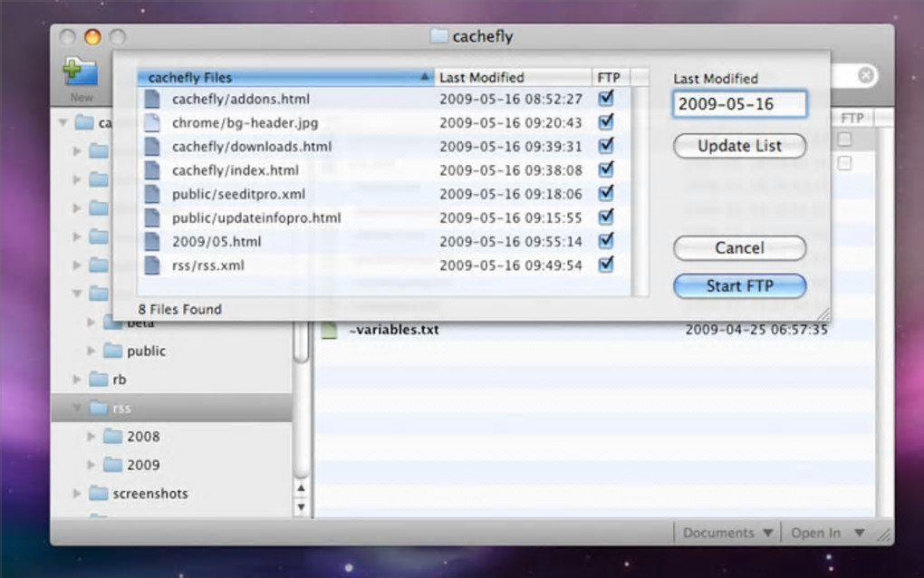Click the ~variables.txt file name

pyautogui.click(x=394, y=330)
